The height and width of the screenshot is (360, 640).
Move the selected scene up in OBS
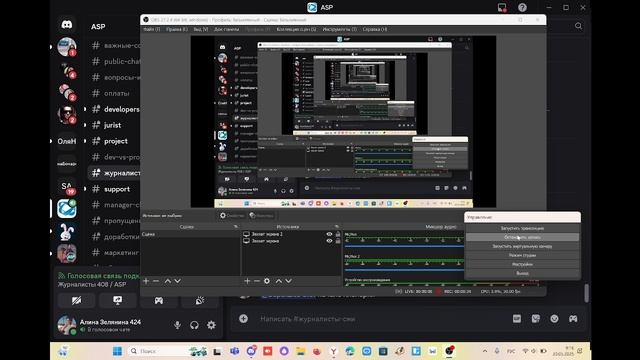click(168, 281)
